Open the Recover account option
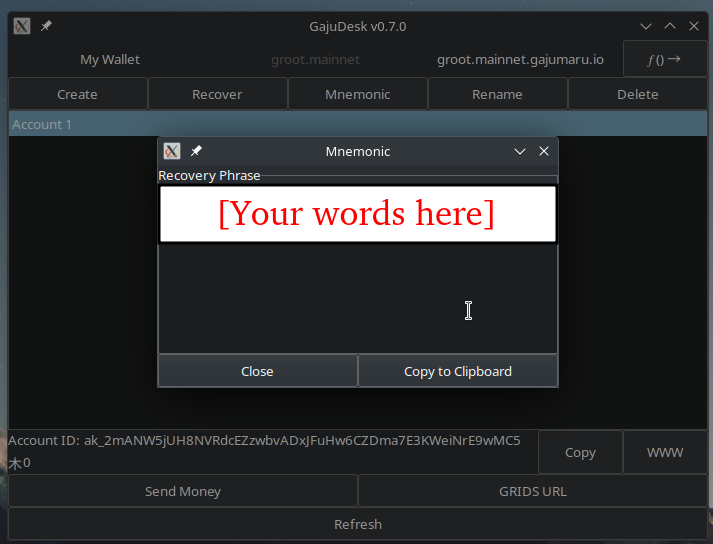 click(217, 94)
